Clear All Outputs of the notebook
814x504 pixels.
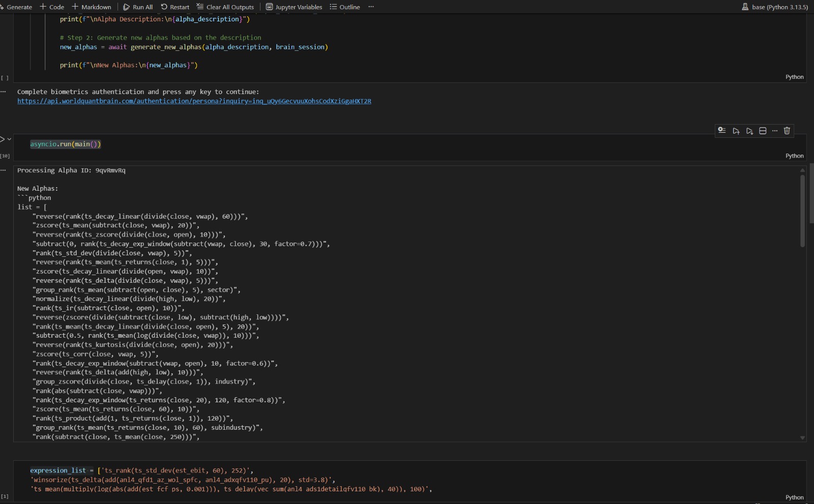pos(225,7)
